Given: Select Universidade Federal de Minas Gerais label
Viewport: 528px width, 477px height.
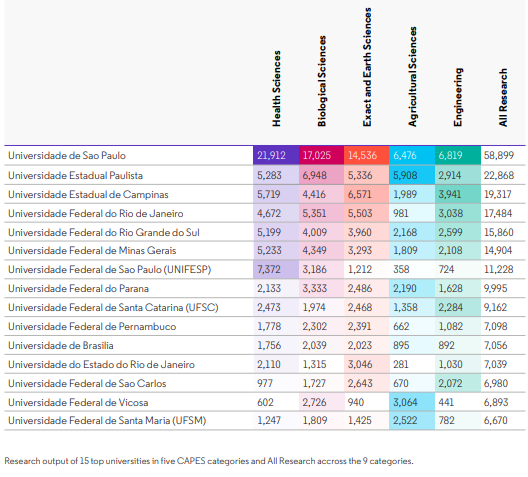Looking at the screenshot, I should [x=92, y=250].
